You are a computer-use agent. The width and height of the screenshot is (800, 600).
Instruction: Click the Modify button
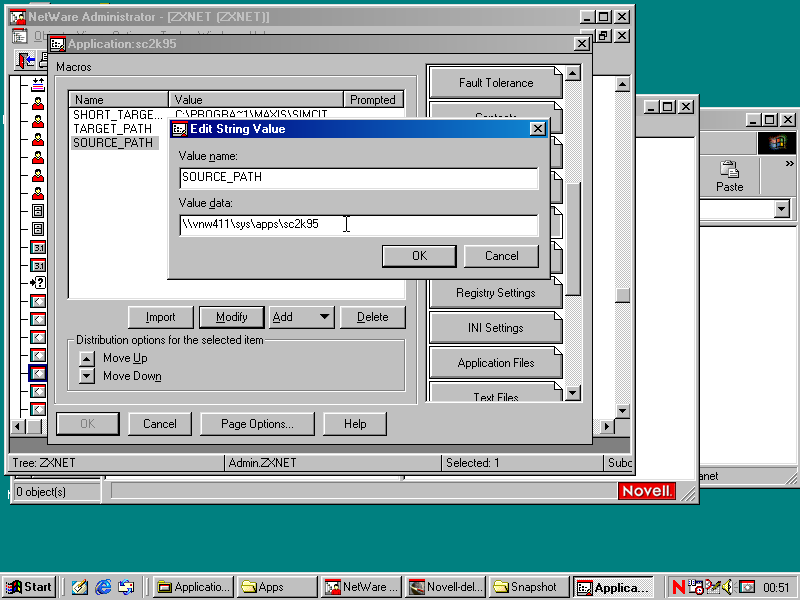[232, 317]
